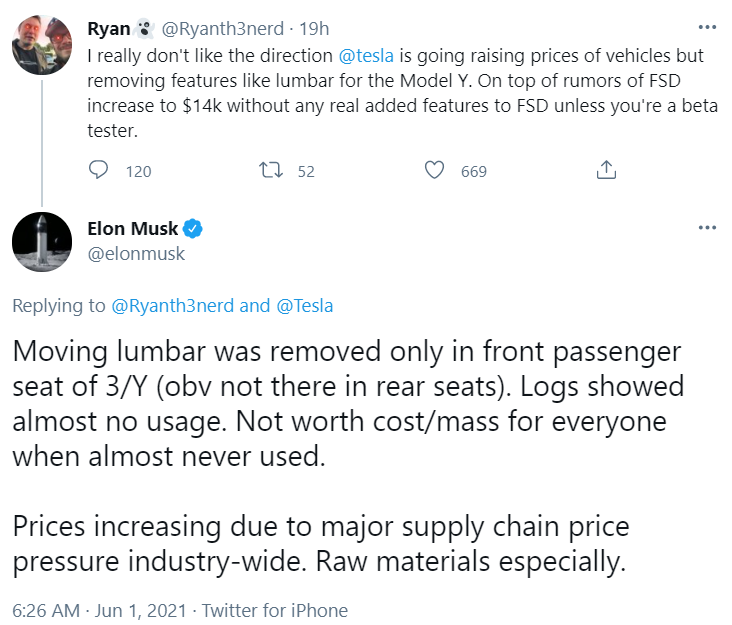732x625 pixels.
Task: Open the more options menu on Ryan's tweet
Action: (x=707, y=28)
